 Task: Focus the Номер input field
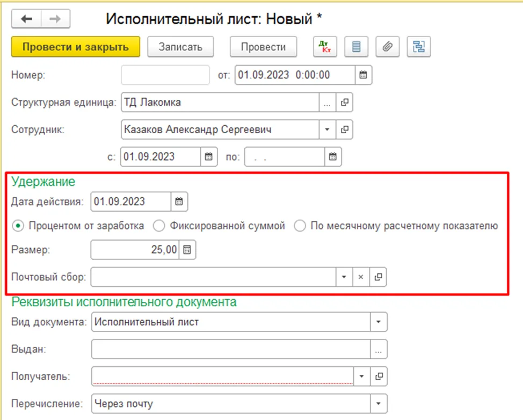[x=165, y=75]
